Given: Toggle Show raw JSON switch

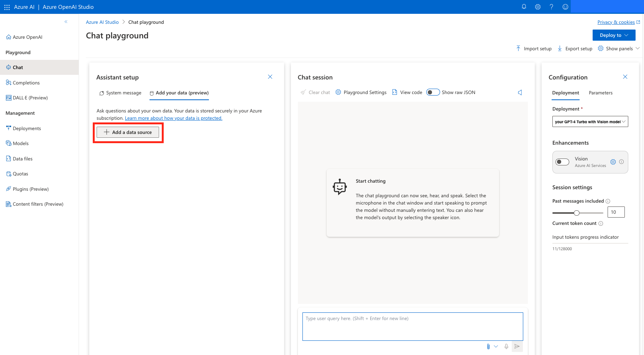Looking at the screenshot, I should (433, 92).
